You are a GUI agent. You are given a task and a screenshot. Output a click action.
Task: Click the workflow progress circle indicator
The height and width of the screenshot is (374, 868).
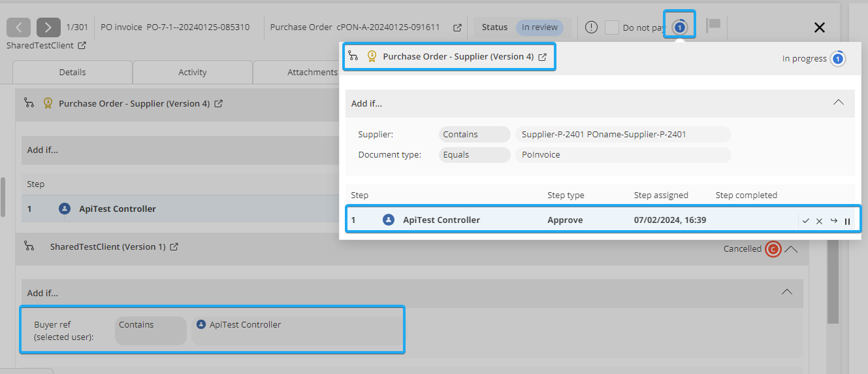click(679, 26)
